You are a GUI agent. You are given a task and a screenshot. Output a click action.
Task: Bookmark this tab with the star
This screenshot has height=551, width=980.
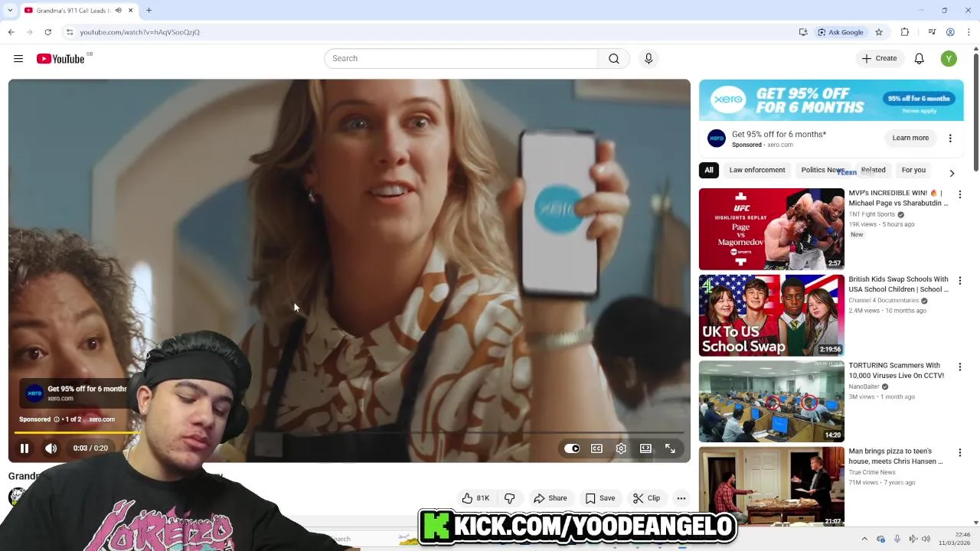879,32
